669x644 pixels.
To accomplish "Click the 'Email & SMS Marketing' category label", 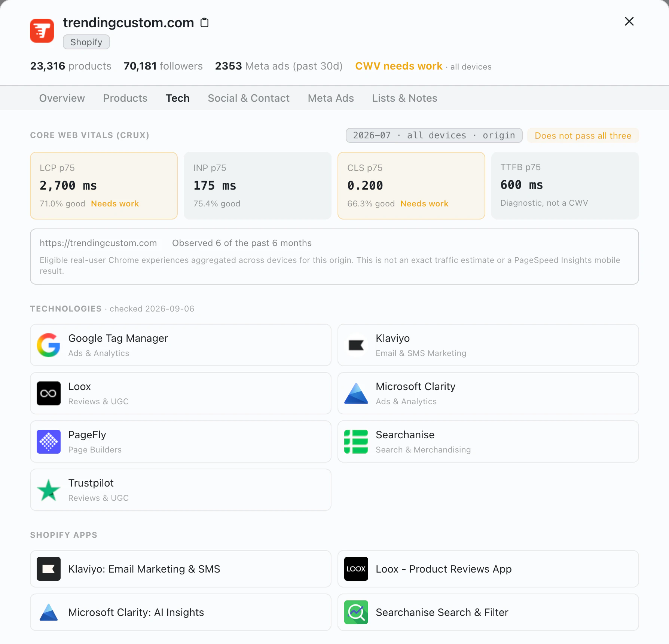I will pos(421,353).
